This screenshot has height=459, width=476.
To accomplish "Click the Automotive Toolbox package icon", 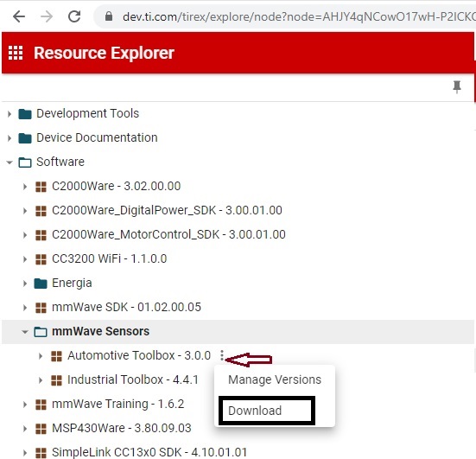I will [x=56, y=356].
